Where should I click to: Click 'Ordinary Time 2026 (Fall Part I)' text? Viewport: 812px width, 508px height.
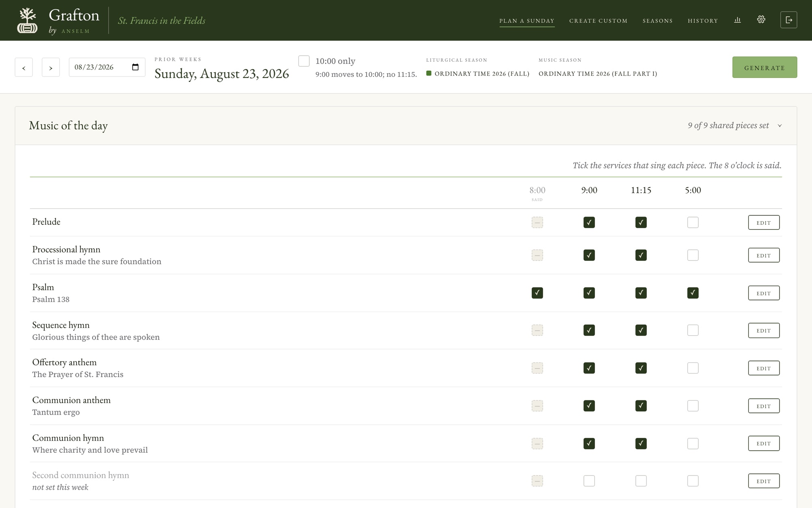coord(598,74)
